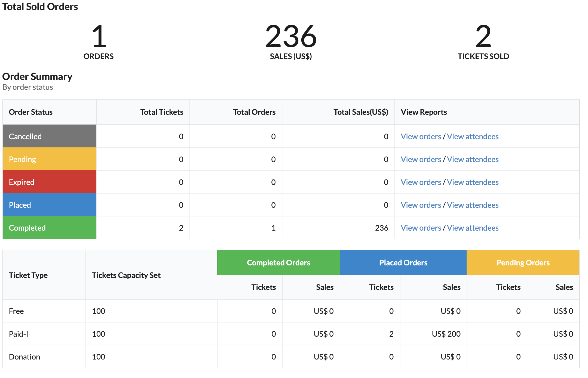Click the blue Placed status cell
The height and width of the screenshot is (378, 588).
[50, 205]
